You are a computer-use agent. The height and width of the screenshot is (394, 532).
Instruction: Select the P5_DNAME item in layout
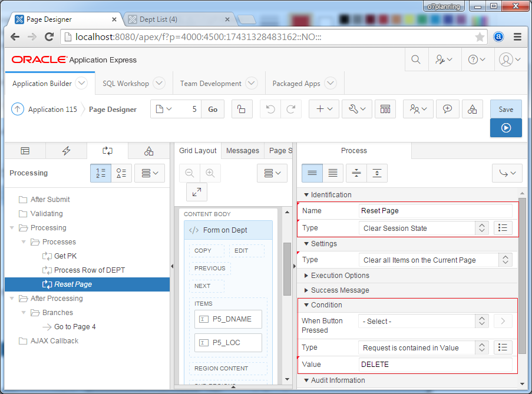(x=229, y=319)
